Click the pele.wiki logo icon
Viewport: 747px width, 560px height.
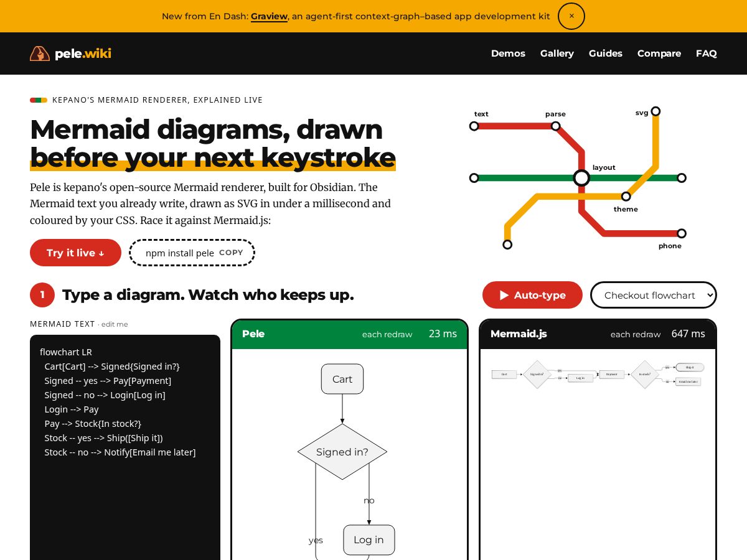click(40, 54)
